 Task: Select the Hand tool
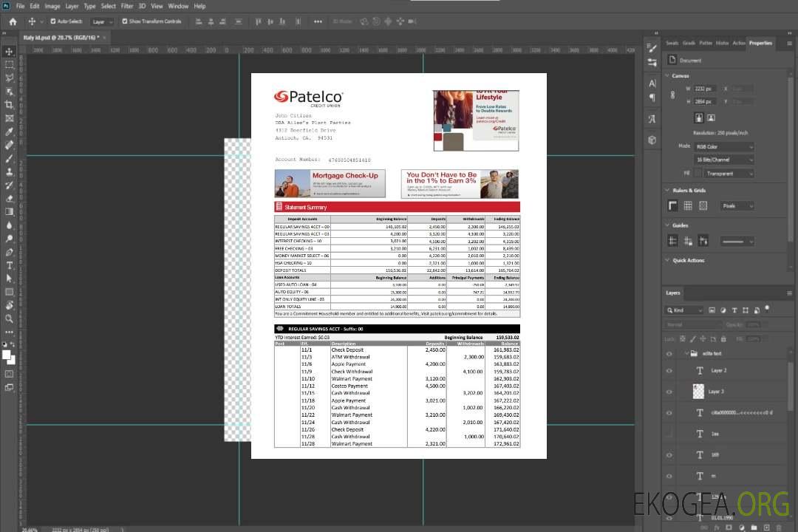pos(9,305)
